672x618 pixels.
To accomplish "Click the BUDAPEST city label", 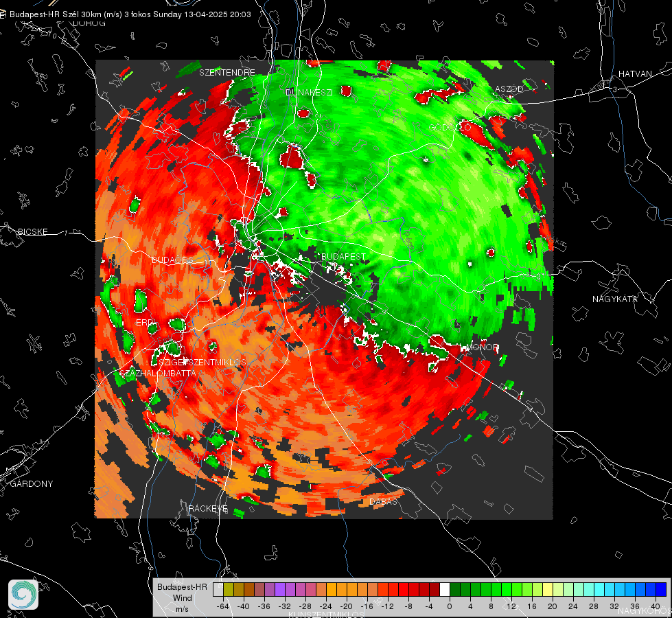I will [343, 256].
